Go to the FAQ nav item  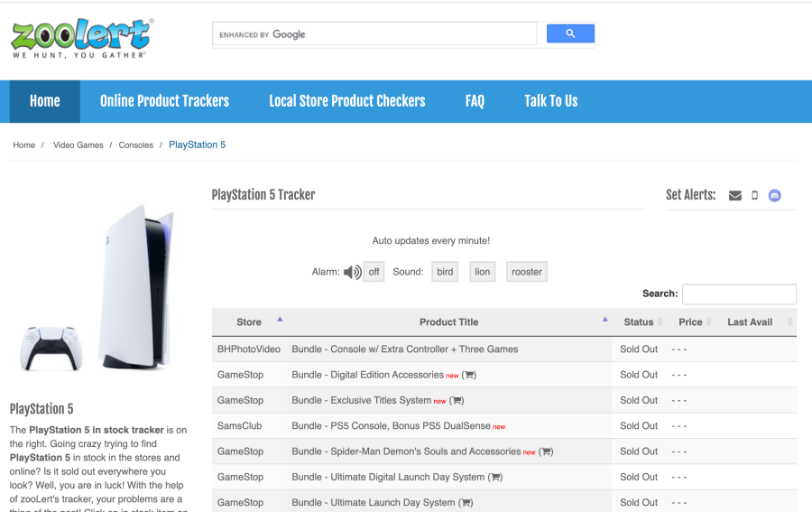(x=475, y=101)
